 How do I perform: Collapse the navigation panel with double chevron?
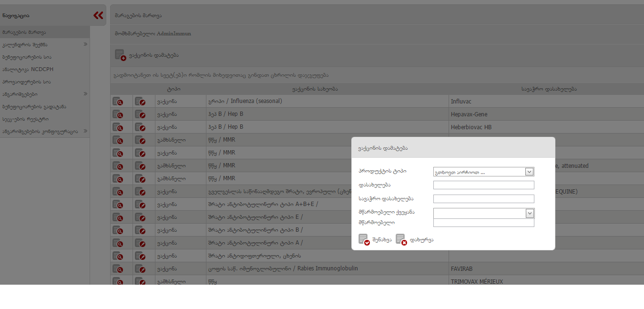(x=98, y=15)
